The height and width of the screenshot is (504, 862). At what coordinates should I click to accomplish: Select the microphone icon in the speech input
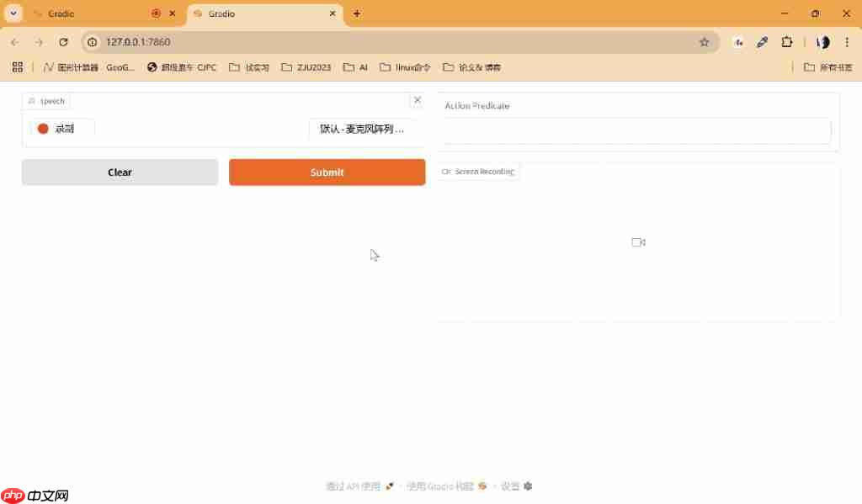coord(33,101)
